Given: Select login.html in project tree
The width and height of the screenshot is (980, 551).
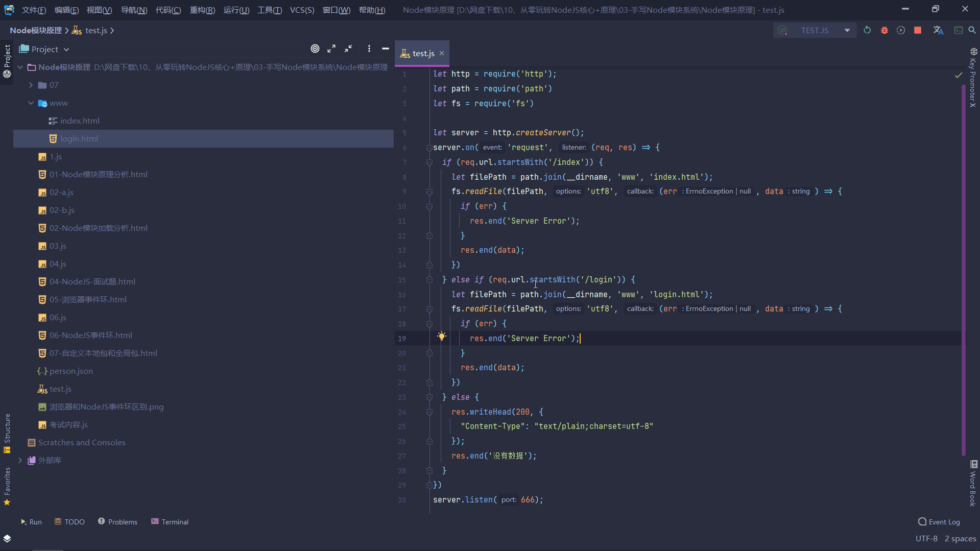Looking at the screenshot, I should [204, 138].
